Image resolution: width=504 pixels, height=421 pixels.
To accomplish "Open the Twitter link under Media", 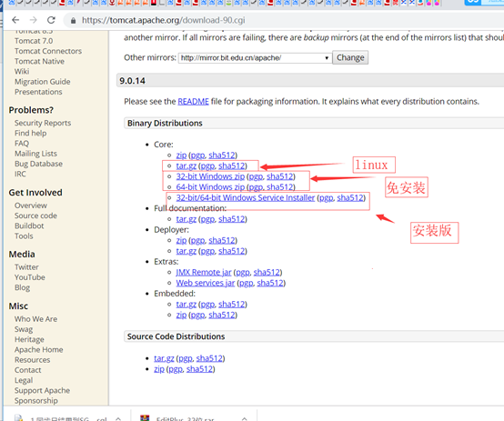I will tap(26, 267).
